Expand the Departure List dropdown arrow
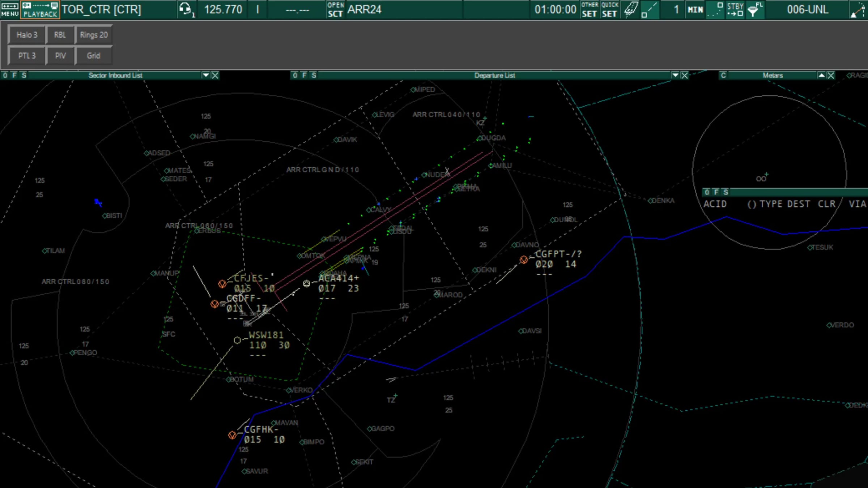 (x=675, y=75)
